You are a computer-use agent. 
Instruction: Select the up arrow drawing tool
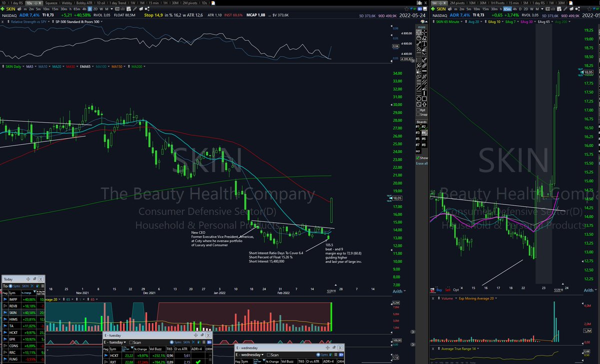[424, 104]
